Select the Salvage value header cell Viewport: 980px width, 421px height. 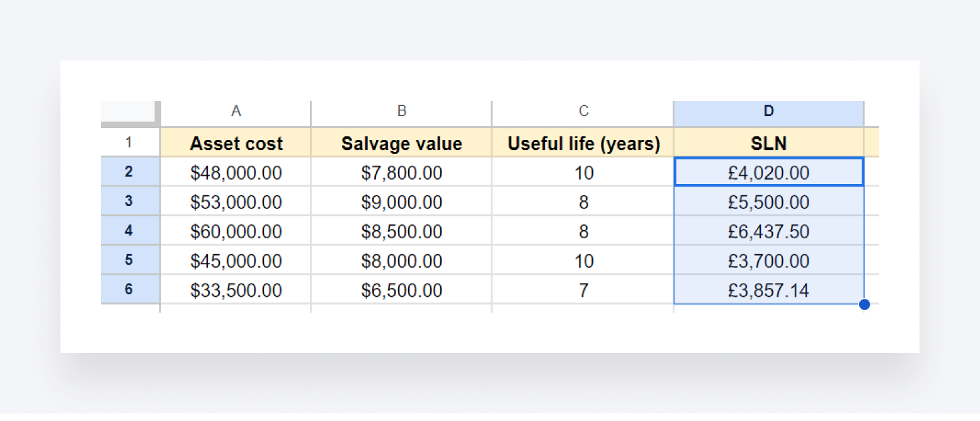pyautogui.click(x=401, y=143)
